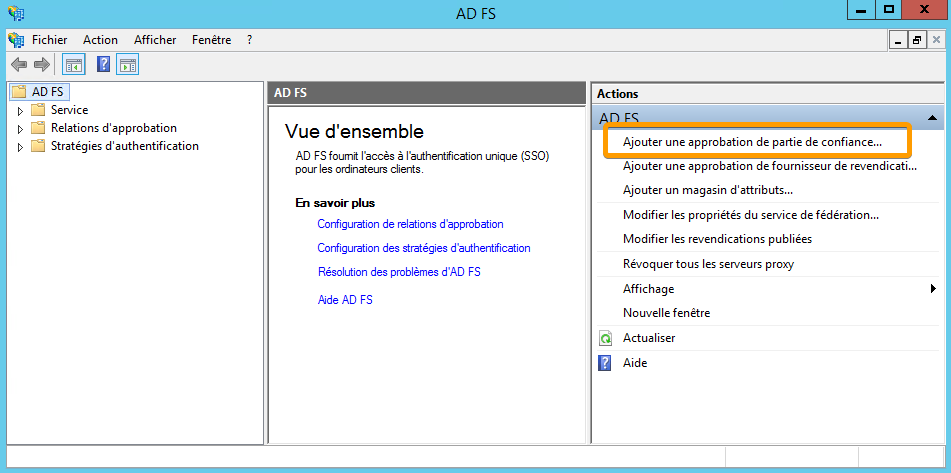Expand Relations d'approbation tree node
Image resolution: width=951 pixels, height=473 pixels.
(x=20, y=129)
